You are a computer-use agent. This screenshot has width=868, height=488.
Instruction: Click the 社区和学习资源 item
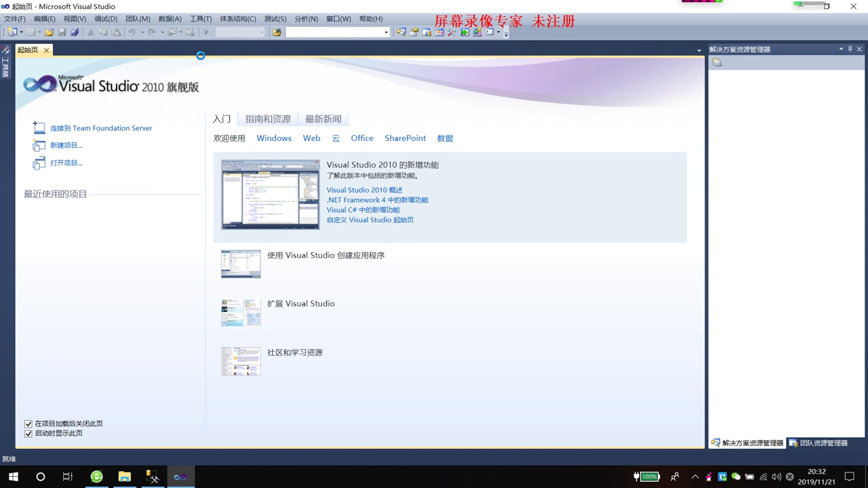295,352
